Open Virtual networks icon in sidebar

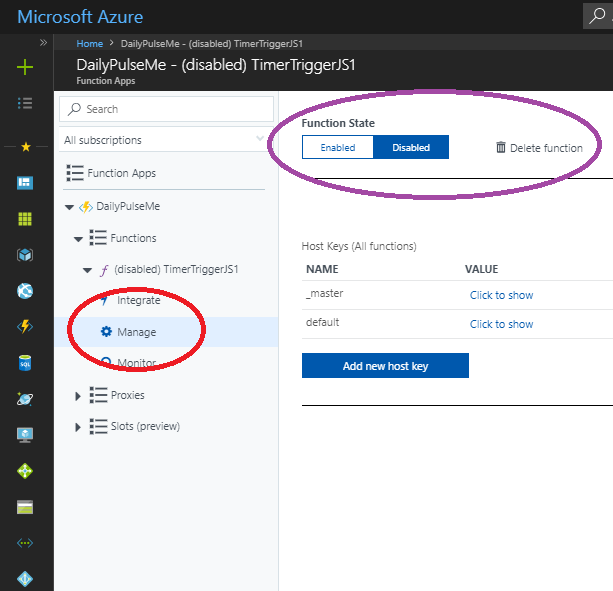pyautogui.click(x=25, y=543)
